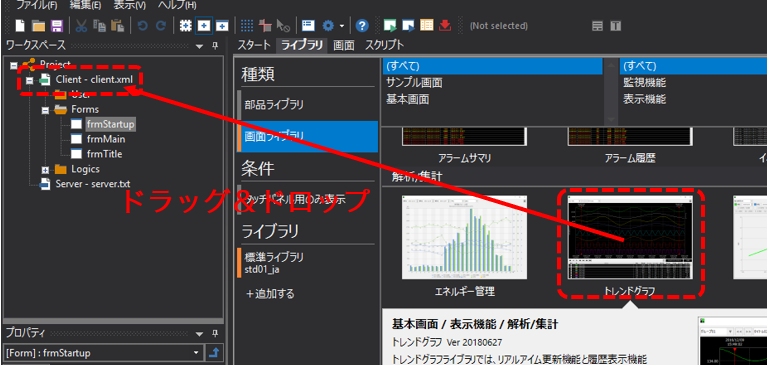
Task: Open the ファイル(F) menu
Action: coord(37,6)
